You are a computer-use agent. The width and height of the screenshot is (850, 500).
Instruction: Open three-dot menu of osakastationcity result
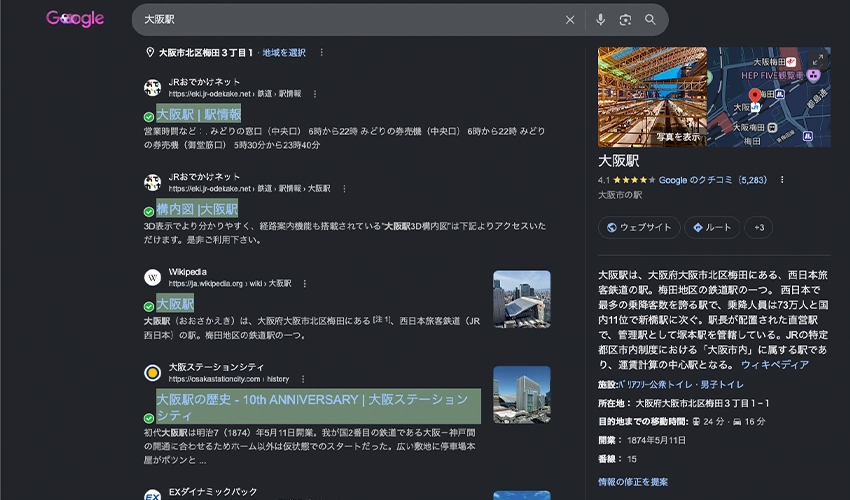303,379
